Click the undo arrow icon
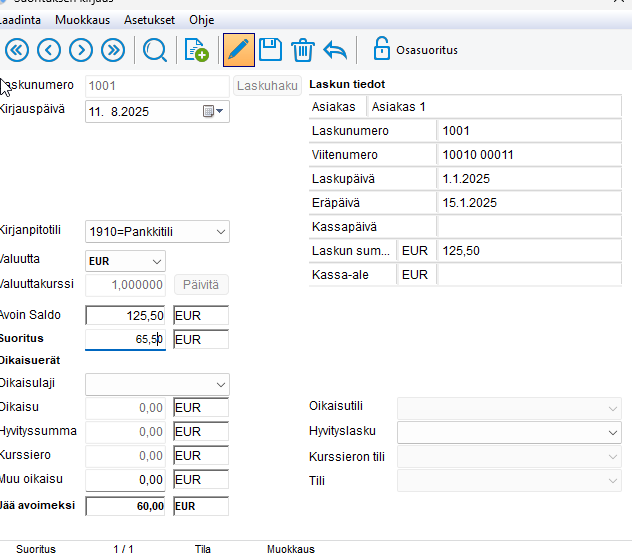The width and height of the screenshot is (632, 557). [335, 49]
